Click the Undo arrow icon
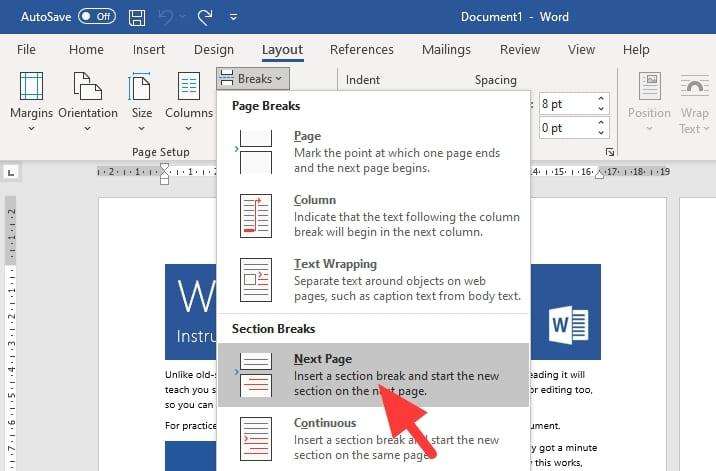The width and height of the screenshot is (716, 471). coord(165,17)
